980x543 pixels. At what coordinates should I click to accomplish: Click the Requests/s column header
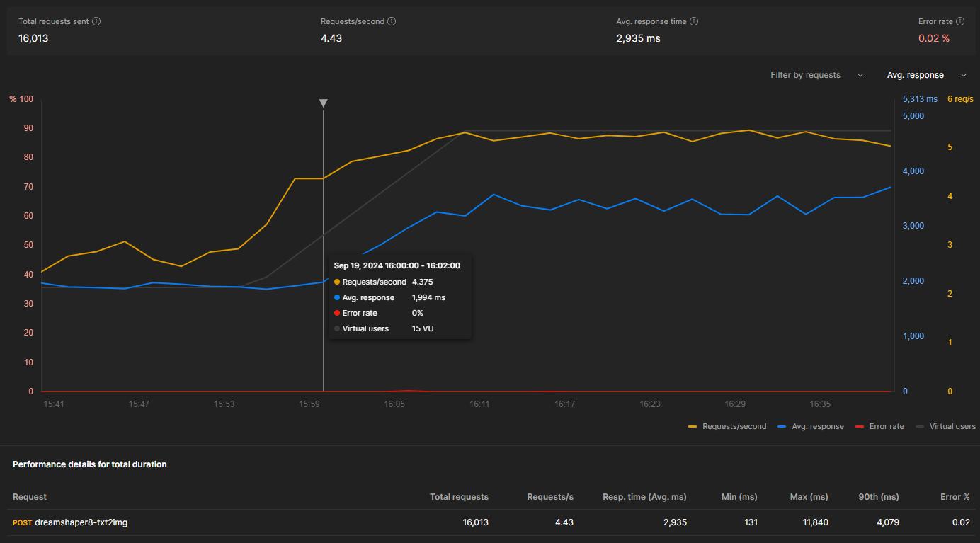(x=550, y=497)
